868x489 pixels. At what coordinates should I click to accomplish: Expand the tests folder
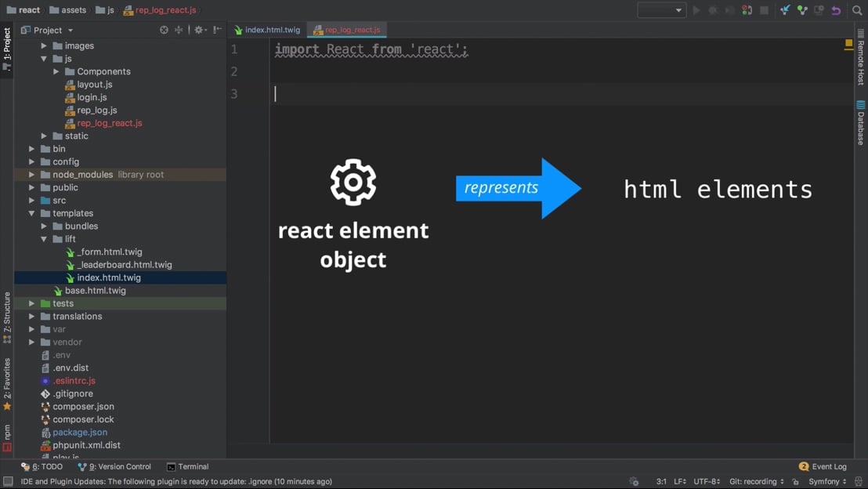(x=31, y=303)
